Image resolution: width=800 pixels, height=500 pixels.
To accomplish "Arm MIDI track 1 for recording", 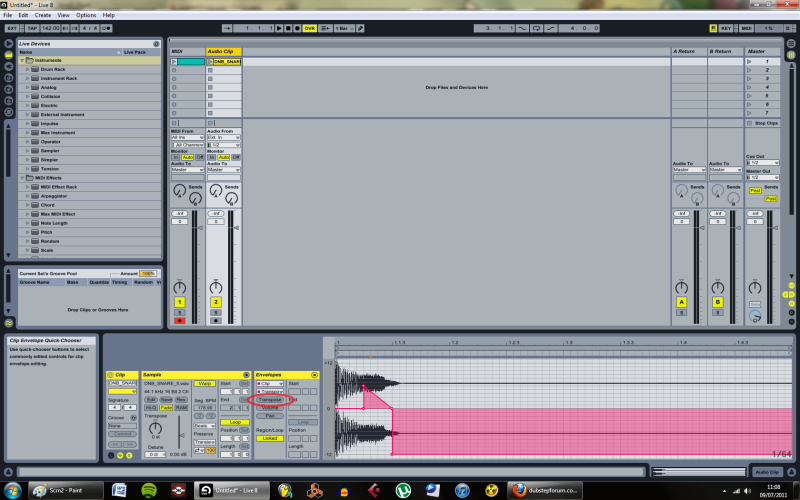I will [x=180, y=321].
